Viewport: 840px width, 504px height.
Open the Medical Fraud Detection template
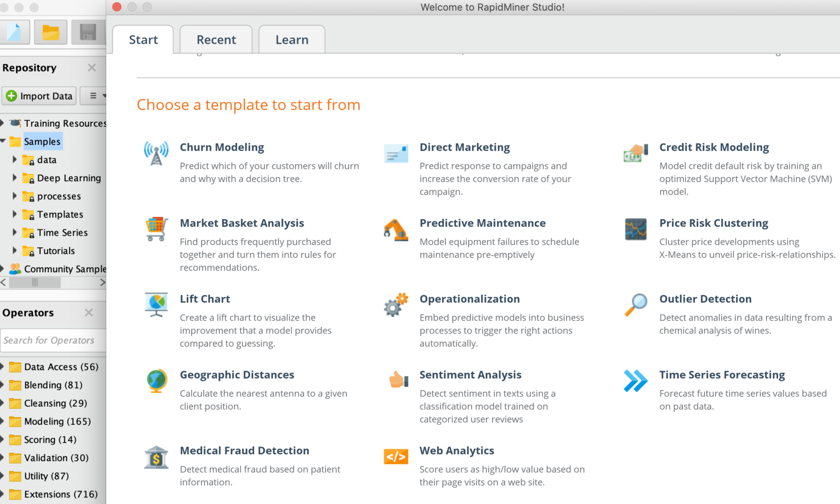click(x=244, y=450)
